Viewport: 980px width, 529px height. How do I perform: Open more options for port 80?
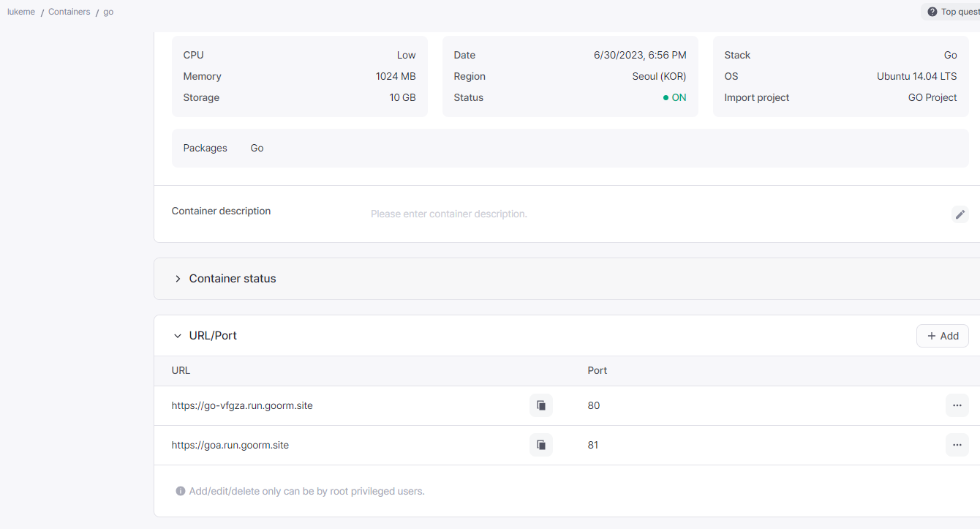tap(957, 405)
